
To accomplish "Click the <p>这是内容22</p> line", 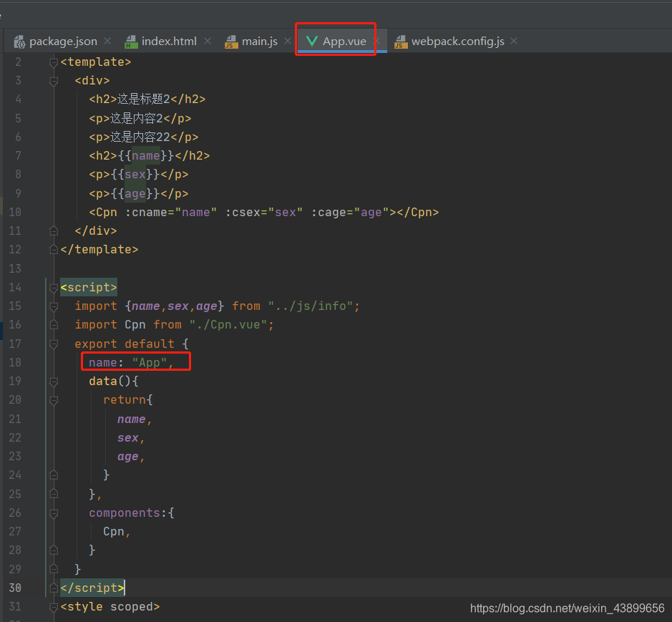I will pos(144,137).
